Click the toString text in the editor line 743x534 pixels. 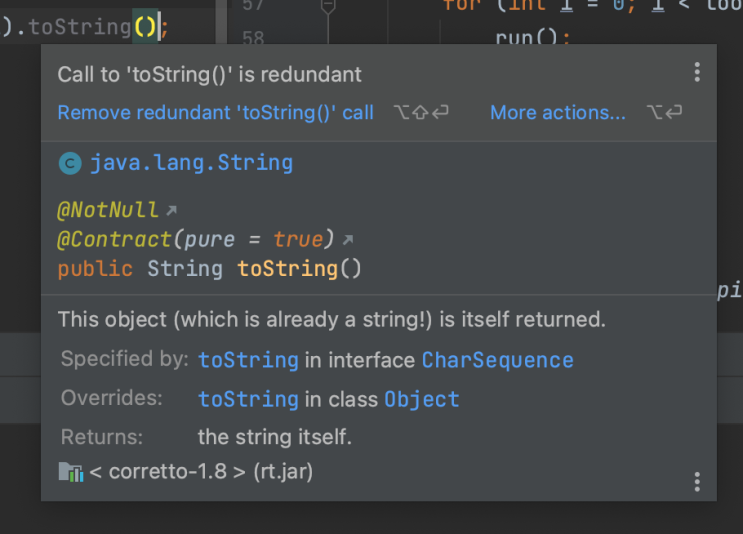point(80,27)
